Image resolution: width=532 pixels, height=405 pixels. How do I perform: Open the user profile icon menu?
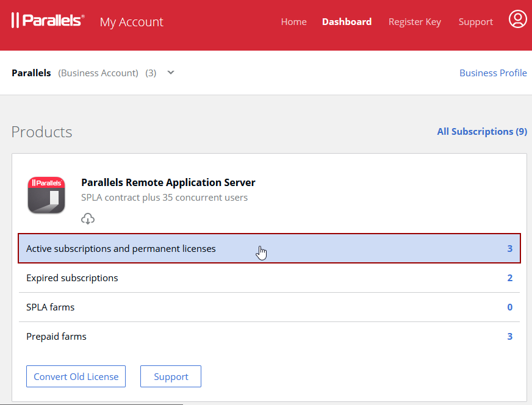(517, 20)
